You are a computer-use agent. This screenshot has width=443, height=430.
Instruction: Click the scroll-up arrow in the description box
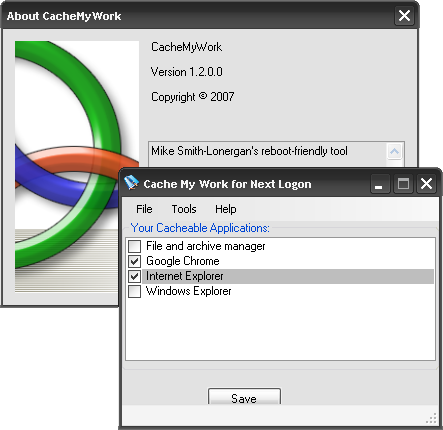click(x=395, y=152)
